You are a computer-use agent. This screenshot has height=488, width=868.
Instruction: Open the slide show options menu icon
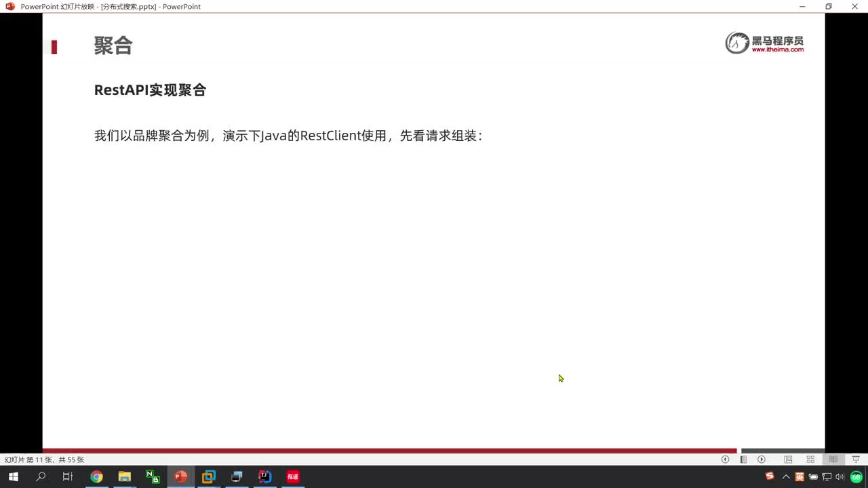pos(743,460)
